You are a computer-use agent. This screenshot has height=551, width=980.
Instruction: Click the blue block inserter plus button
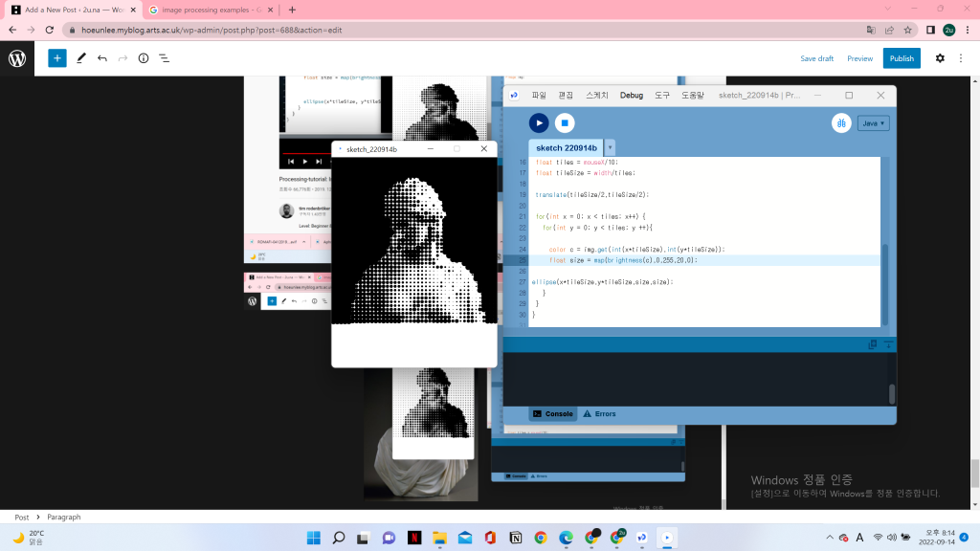click(x=56, y=58)
